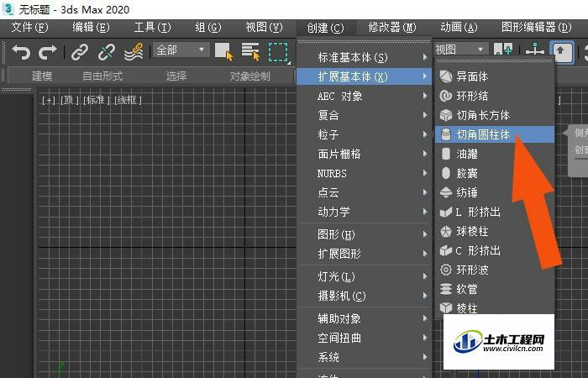Image resolution: width=588 pixels, height=378 pixels.
Task: Open the 工具(T) menu
Action: (152, 28)
